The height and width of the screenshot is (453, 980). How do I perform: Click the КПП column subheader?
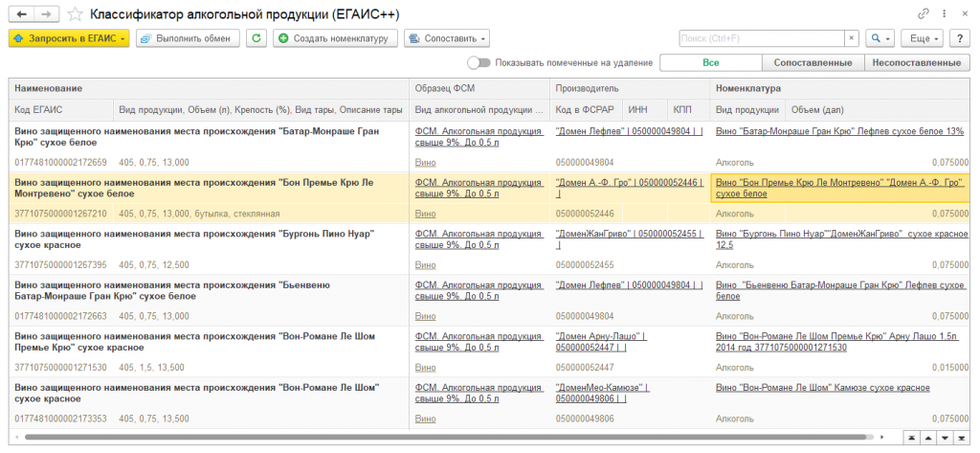[x=688, y=110]
